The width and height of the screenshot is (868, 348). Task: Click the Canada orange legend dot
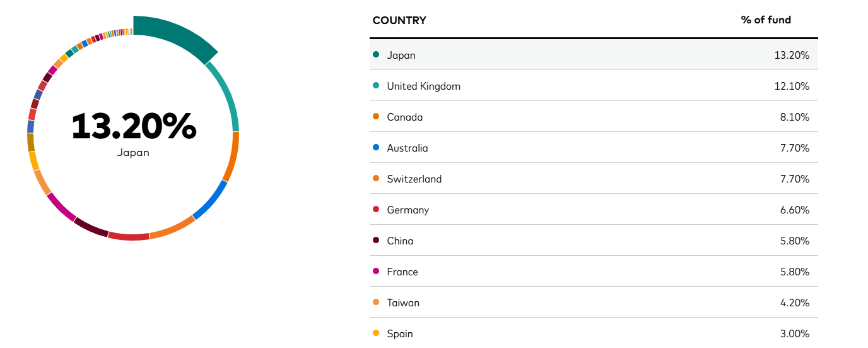click(x=376, y=117)
